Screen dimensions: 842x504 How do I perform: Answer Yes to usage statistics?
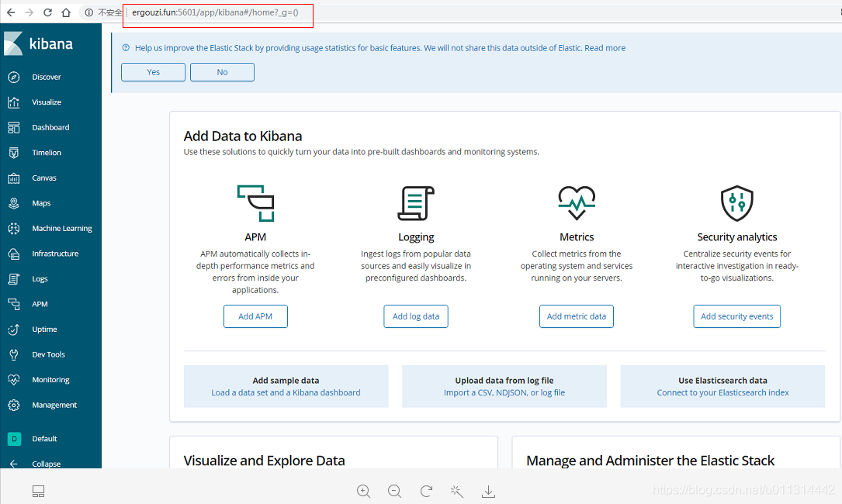point(153,72)
